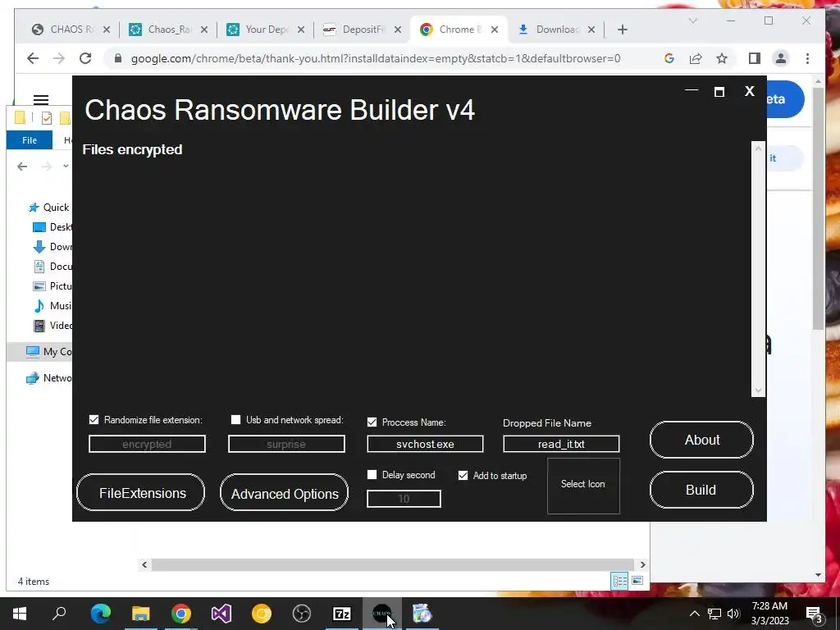The image size is (840, 630).
Task: Open Chrome side panel icon
Action: [x=755, y=58]
